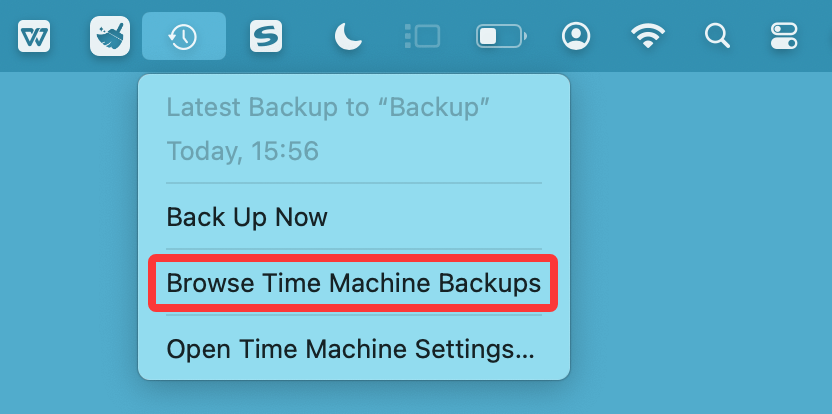Open the Wi-Fi status menu
832x414 pixels.
coord(648,37)
